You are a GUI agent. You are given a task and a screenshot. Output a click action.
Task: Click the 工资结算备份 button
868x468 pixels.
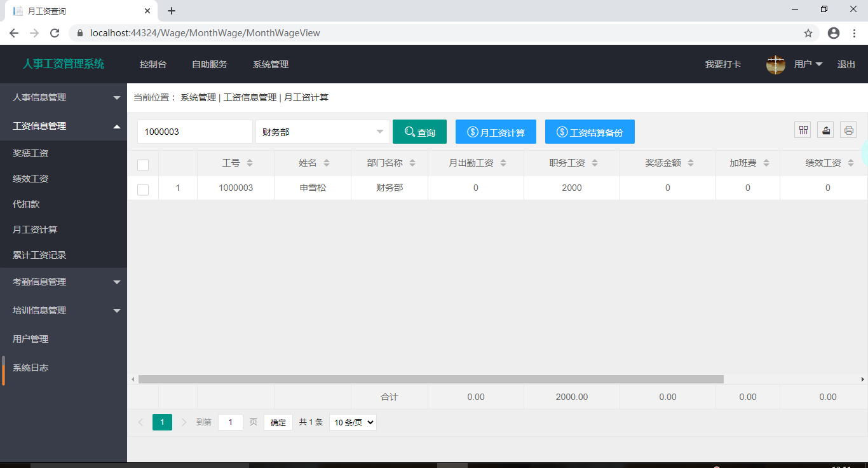tap(590, 132)
